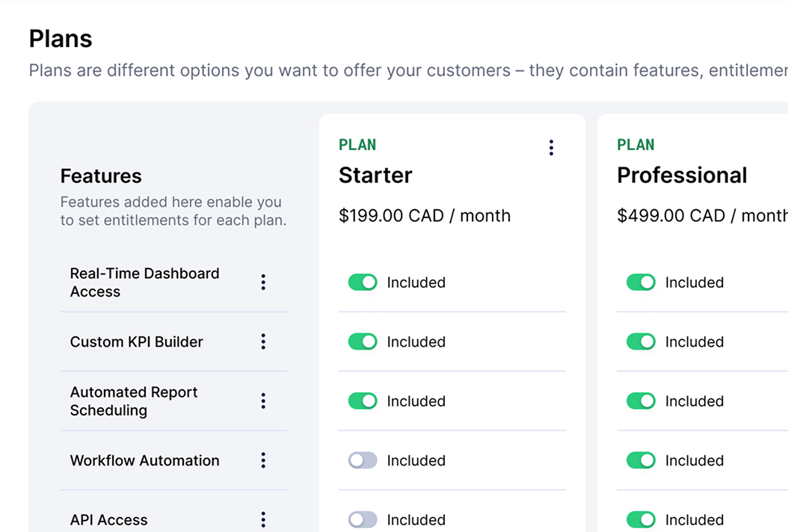Screen dimensions: 788x532
Task: Disable Automated Report Scheduling in Starter plan
Action: [363, 401]
